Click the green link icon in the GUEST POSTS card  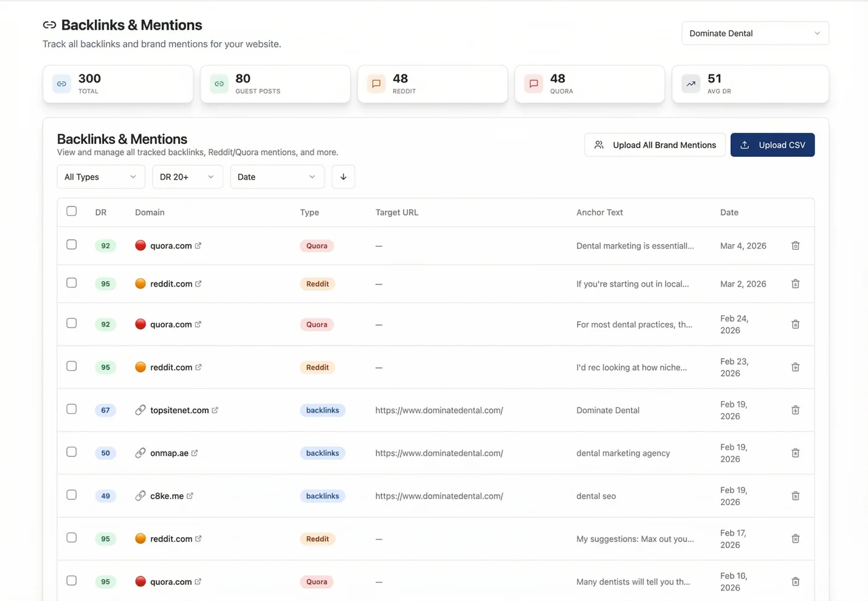click(x=218, y=83)
